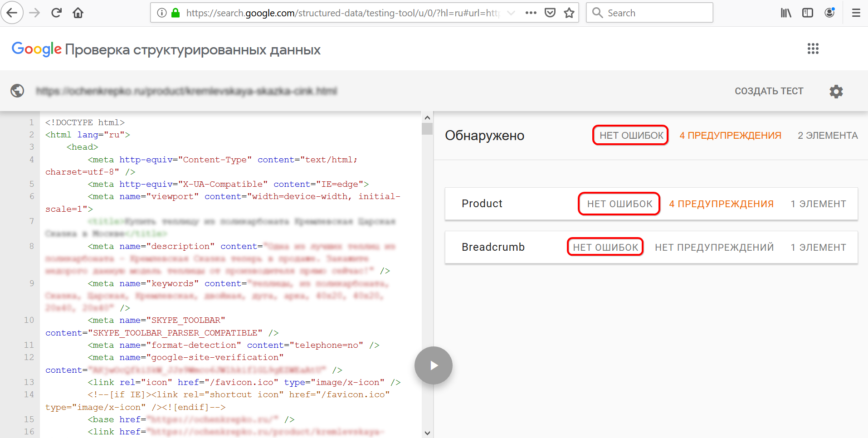Focus the browser address bar URL

tap(343, 13)
